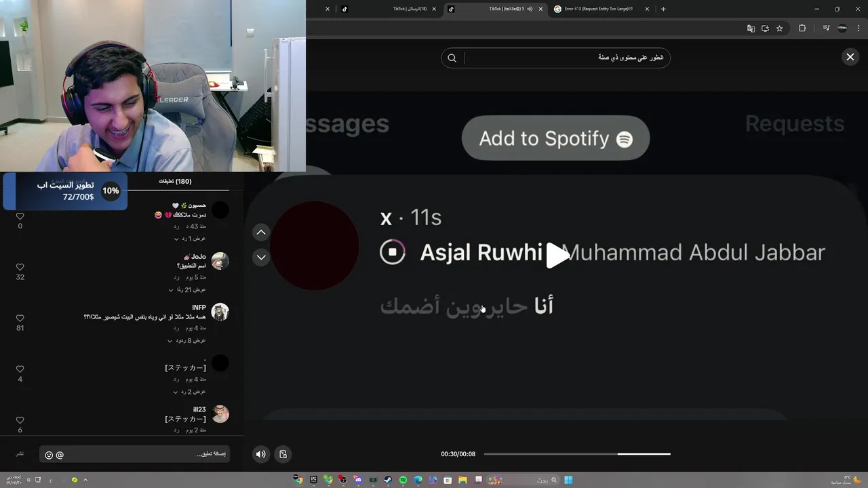Like the INFP comment heart icon
The height and width of the screenshot is (488, 868).
coord(20,318)
